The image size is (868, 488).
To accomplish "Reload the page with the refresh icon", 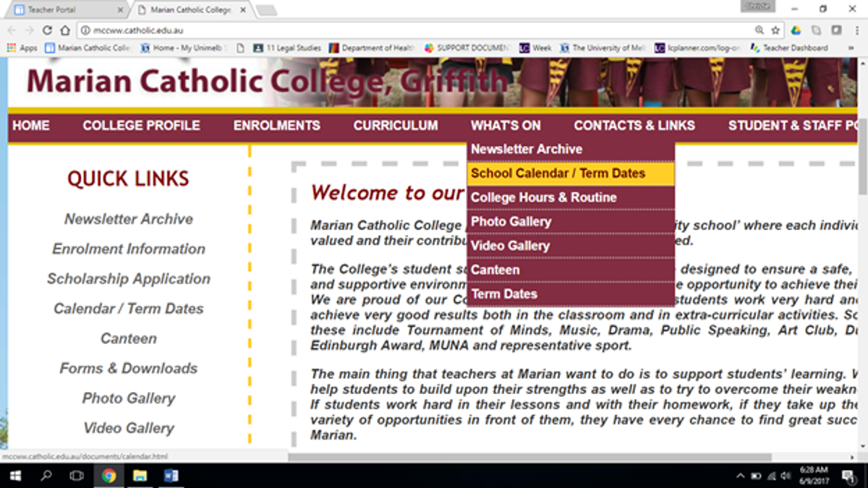I will 48,30.
